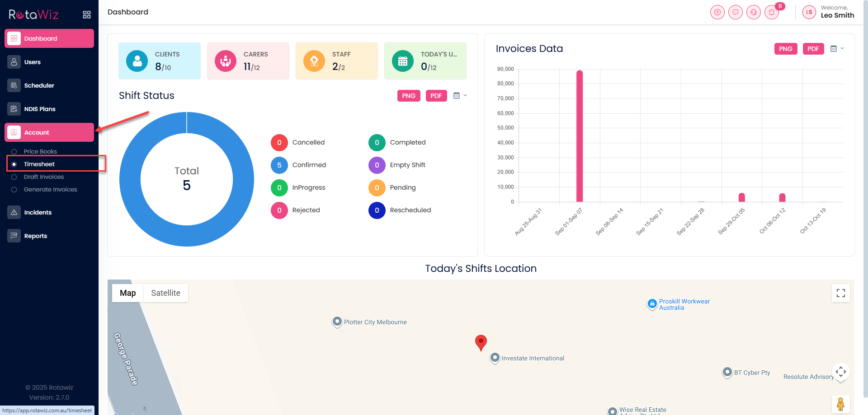Download Invoices Data as PDF

pos(813,49)
